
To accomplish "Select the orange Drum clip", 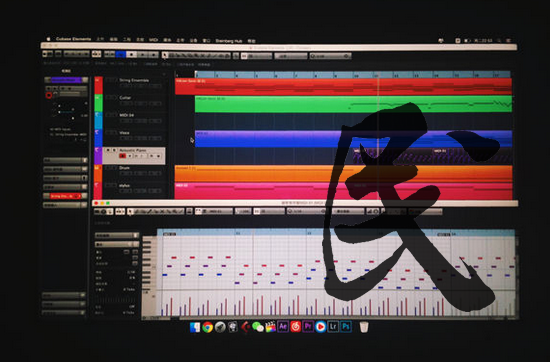I will point(343,173).
